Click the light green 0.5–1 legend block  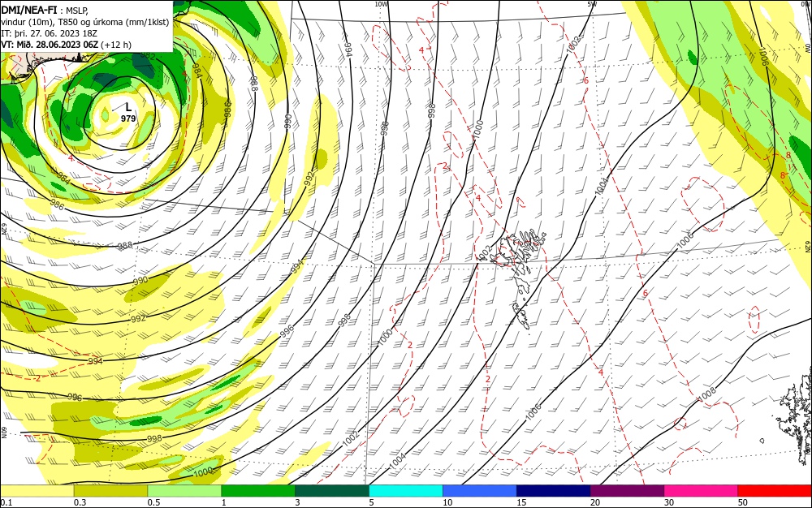point(184,491)
